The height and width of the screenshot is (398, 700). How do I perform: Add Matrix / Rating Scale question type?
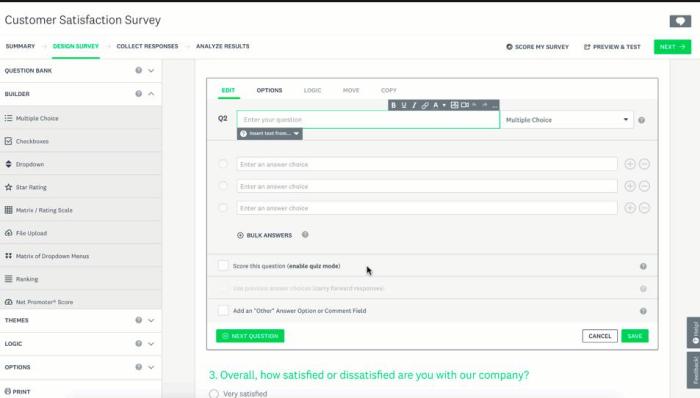tap(81, 210)
